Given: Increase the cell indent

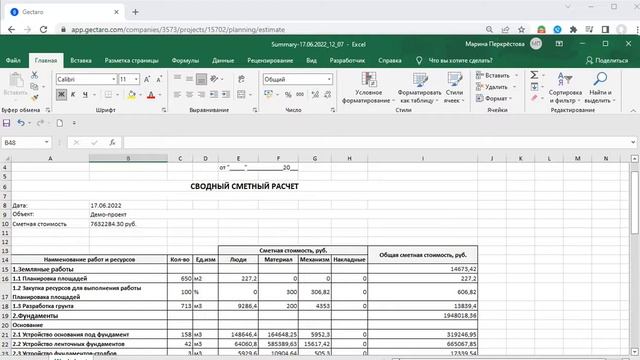Looking at the screenshot, I should [225, 95].
